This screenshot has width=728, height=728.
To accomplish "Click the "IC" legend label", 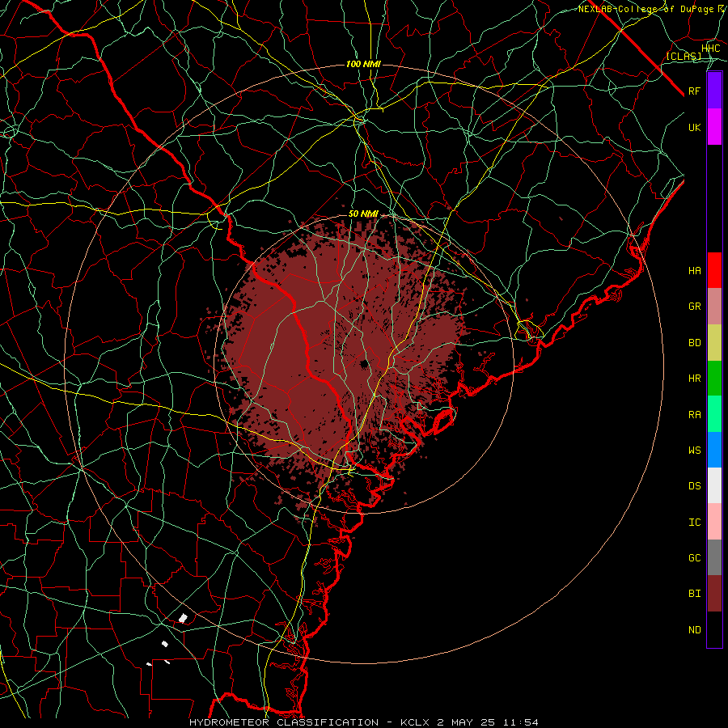I will (x=695, y=522).
